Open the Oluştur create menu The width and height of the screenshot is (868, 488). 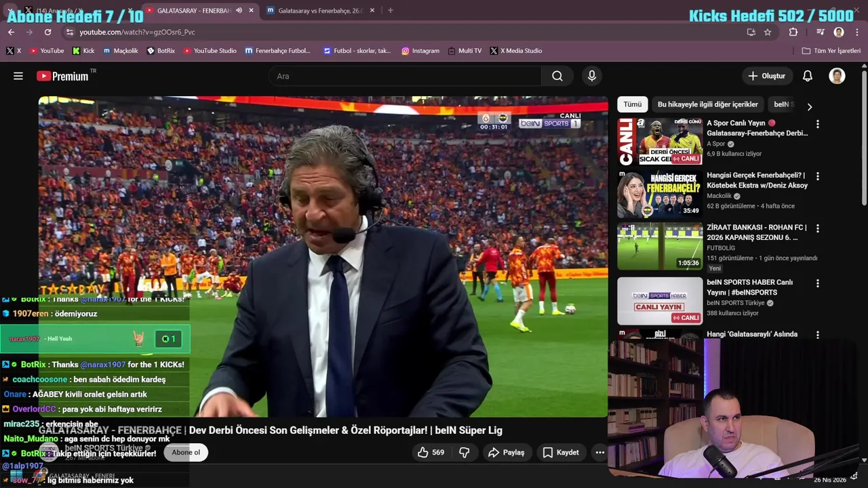(767, 76)
